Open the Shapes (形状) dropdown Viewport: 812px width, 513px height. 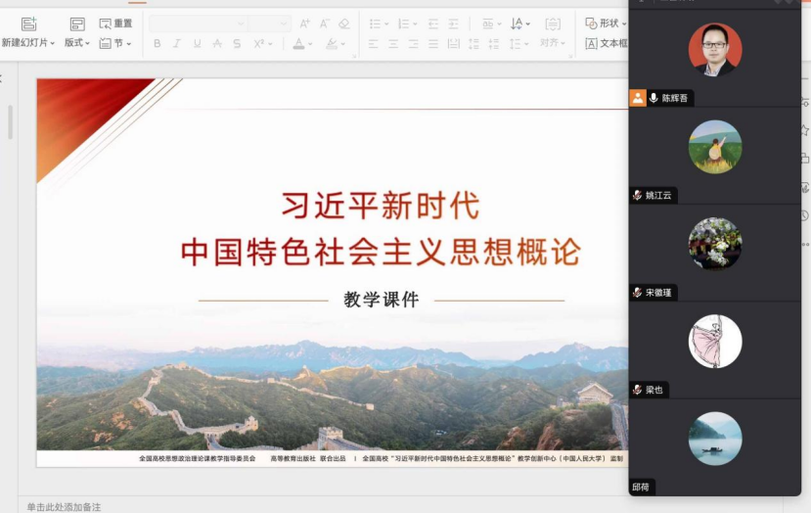point(607,23)
